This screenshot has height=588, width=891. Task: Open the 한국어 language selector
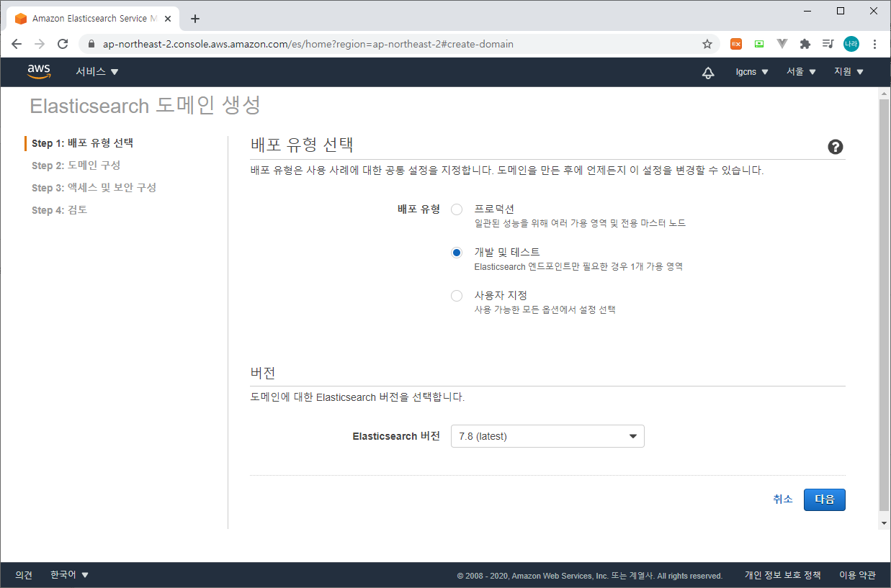point(70,575)
